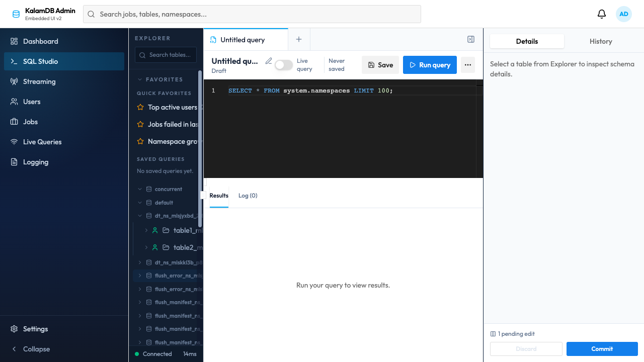Expand the flush_error_ns namespace

click(140, 276)
